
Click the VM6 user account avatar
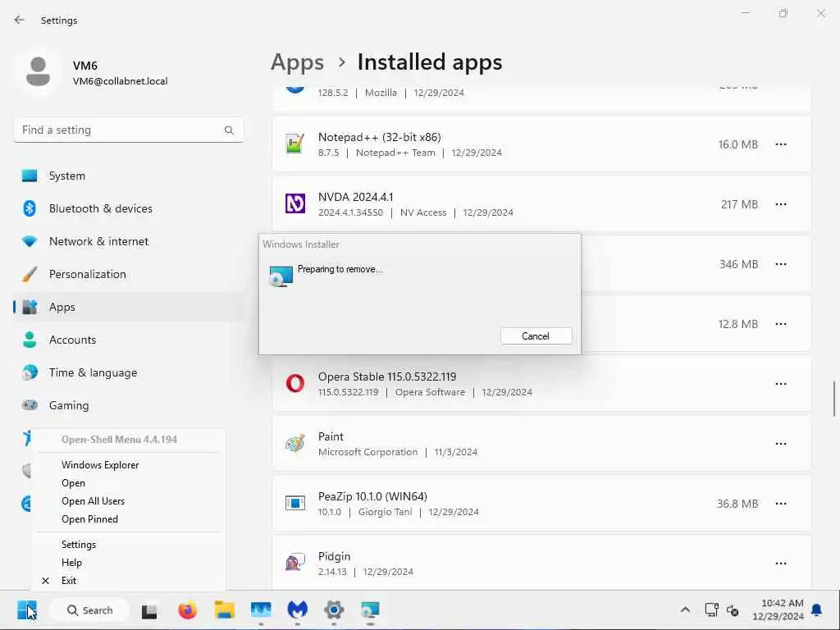point(38,71)
